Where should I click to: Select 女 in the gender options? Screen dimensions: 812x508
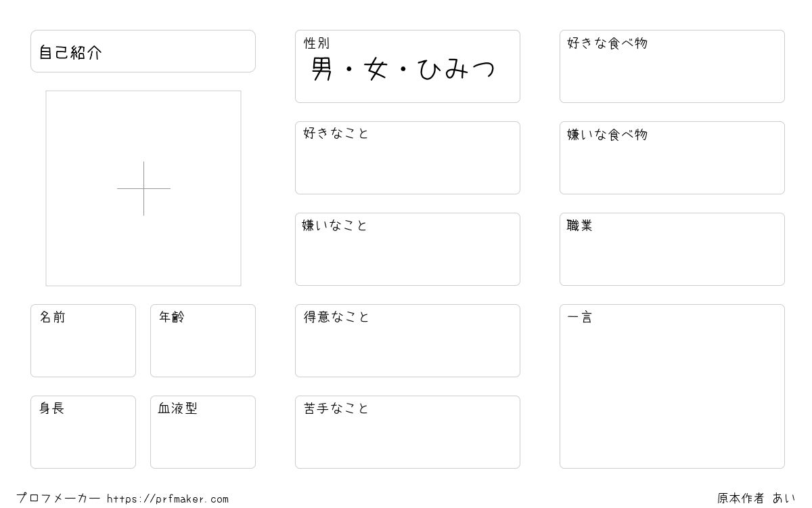click(375, 69)
